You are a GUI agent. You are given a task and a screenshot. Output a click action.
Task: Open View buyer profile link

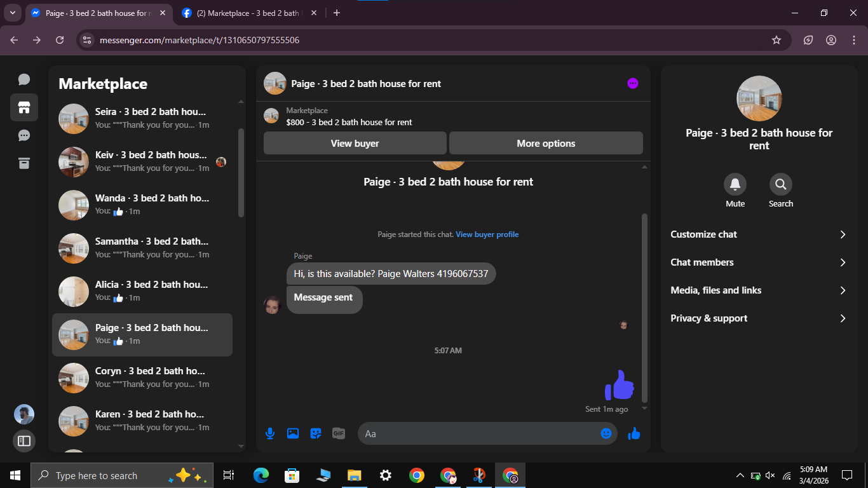(x=487, y=234)
